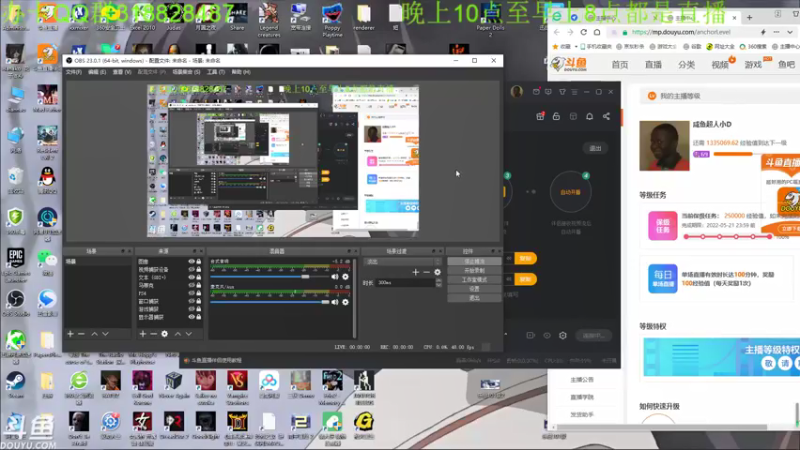Add a new source in OBS Sources panel
The height and width of the screenshot is (450, 800).
coord(143,334)
